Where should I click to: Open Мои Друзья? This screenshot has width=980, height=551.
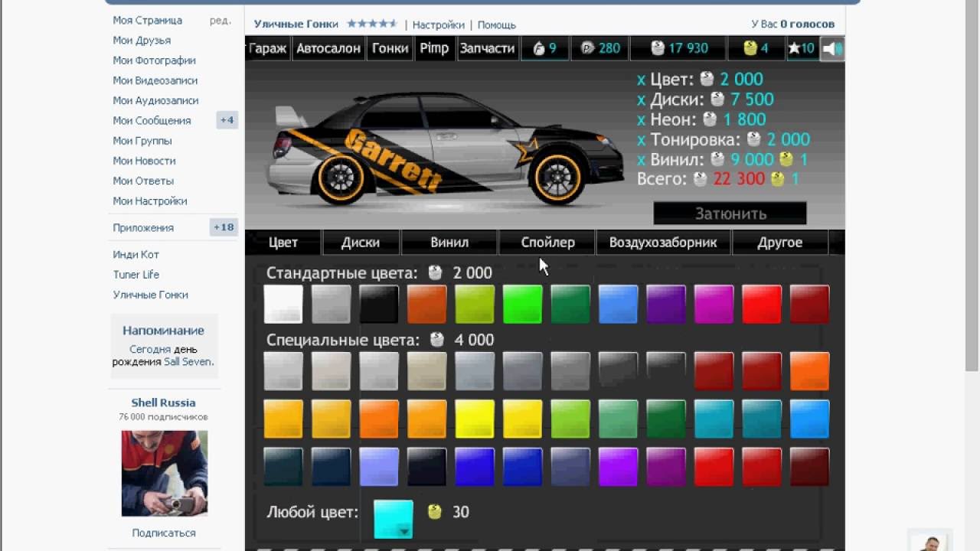click(142, 41)
